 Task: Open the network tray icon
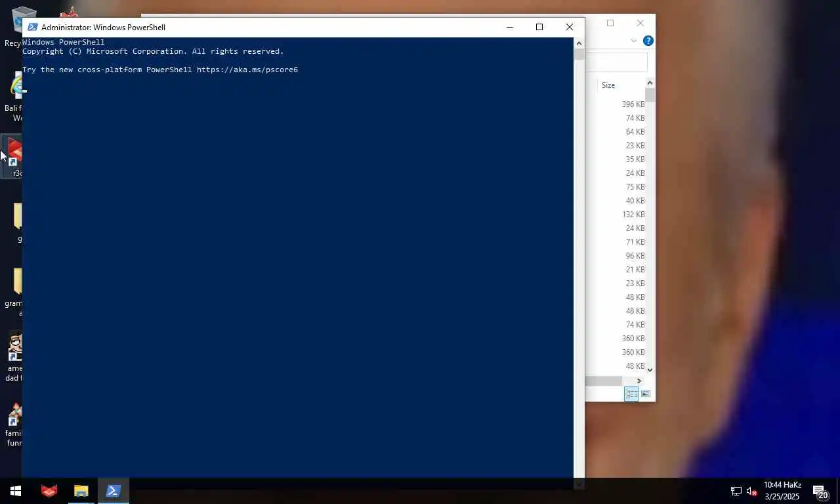pyautogui.click(x=736, y=491)
